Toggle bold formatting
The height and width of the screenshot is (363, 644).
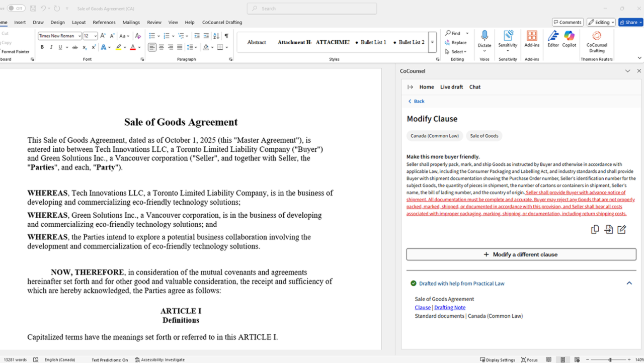coord(42,47)
